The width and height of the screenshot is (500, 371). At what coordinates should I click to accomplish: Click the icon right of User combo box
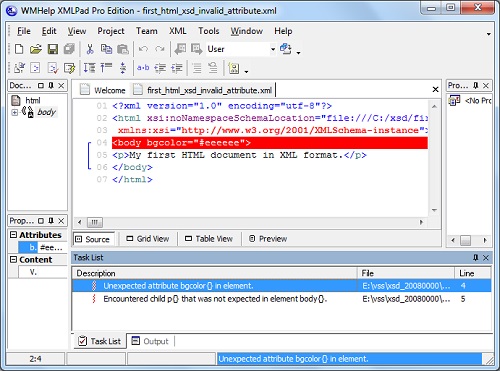[x=286, y=49]
